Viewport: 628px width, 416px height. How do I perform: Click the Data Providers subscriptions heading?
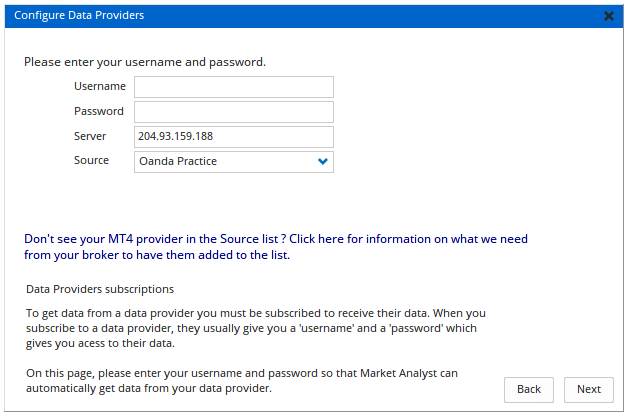(100, 289)
